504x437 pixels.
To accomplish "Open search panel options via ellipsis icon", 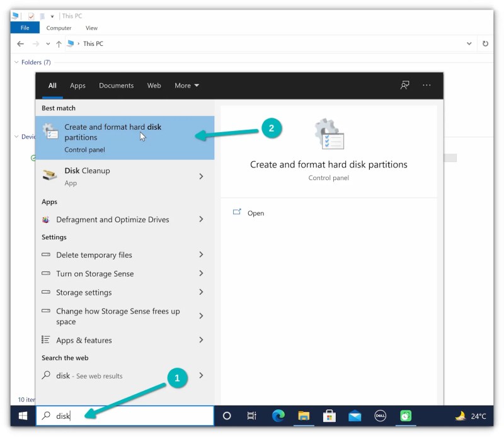I will [x=427, y=85].
